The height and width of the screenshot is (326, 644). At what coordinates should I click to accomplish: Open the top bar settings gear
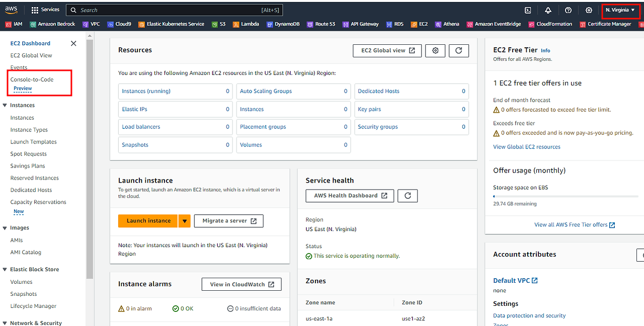[589, 10]
